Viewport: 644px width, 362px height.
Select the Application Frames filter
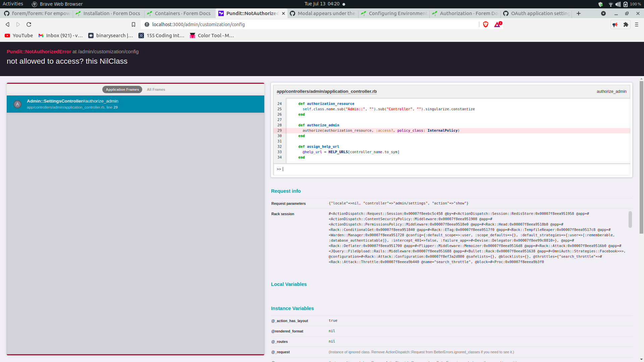pyautogui.click(x=122, y=89)
